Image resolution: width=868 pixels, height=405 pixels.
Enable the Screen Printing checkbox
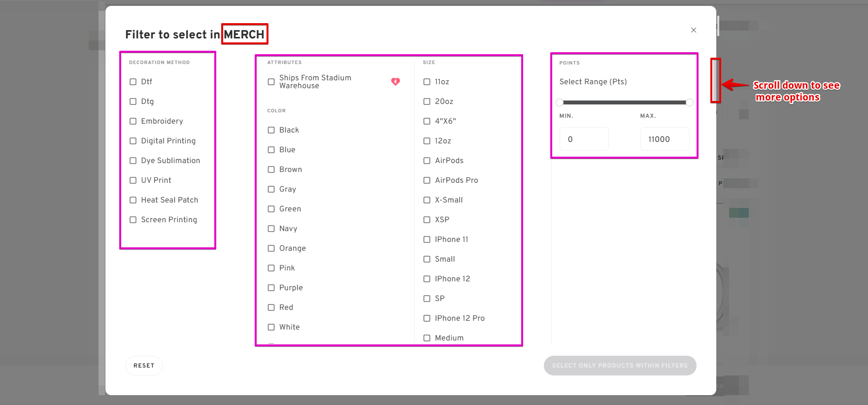[133, 220]
